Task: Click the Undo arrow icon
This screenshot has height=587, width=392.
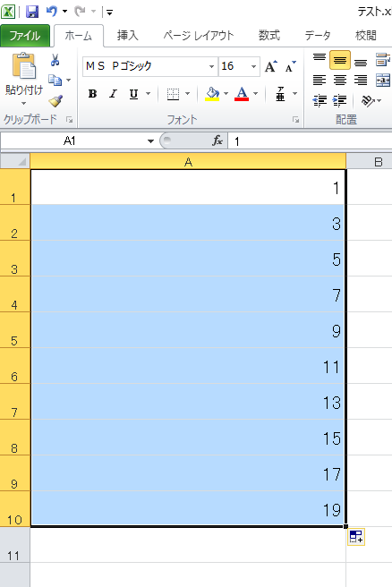Action: point(51,12)
